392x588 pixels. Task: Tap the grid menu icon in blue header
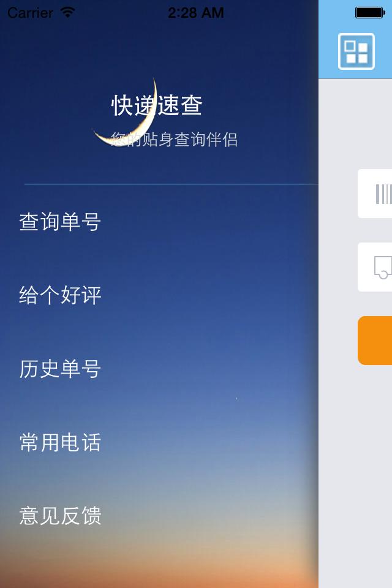[x=356, y=51]
